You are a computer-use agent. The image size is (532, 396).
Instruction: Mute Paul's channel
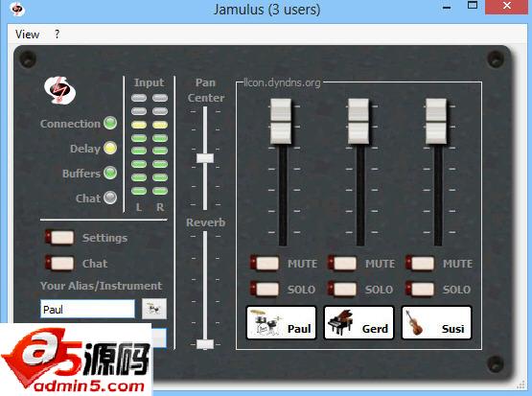pos(265,264)
